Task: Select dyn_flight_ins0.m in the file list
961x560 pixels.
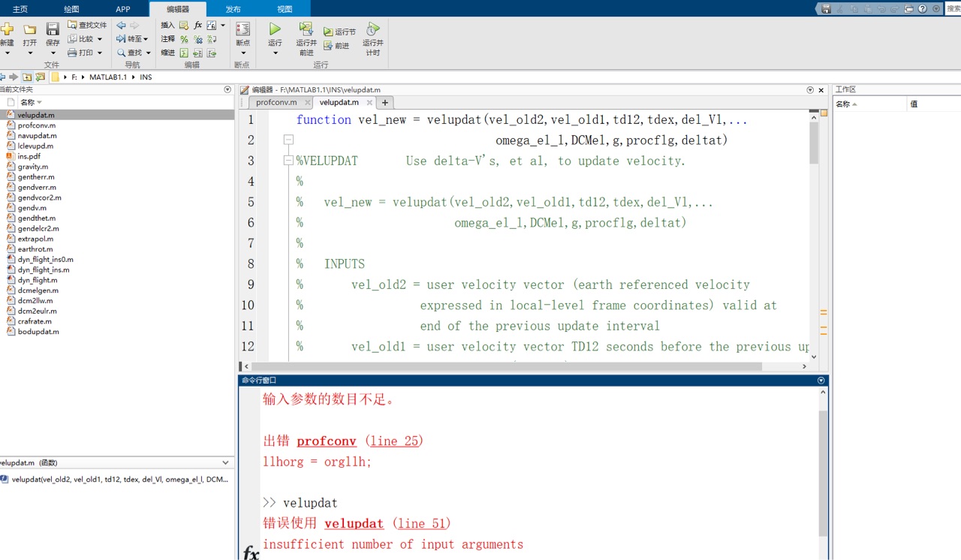Action: click(45, 259)
